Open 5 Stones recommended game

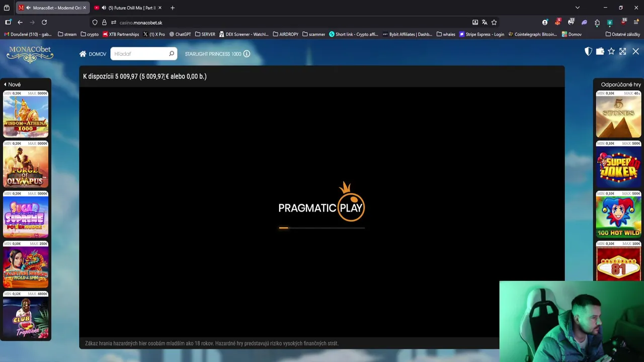tap(618, 114)
